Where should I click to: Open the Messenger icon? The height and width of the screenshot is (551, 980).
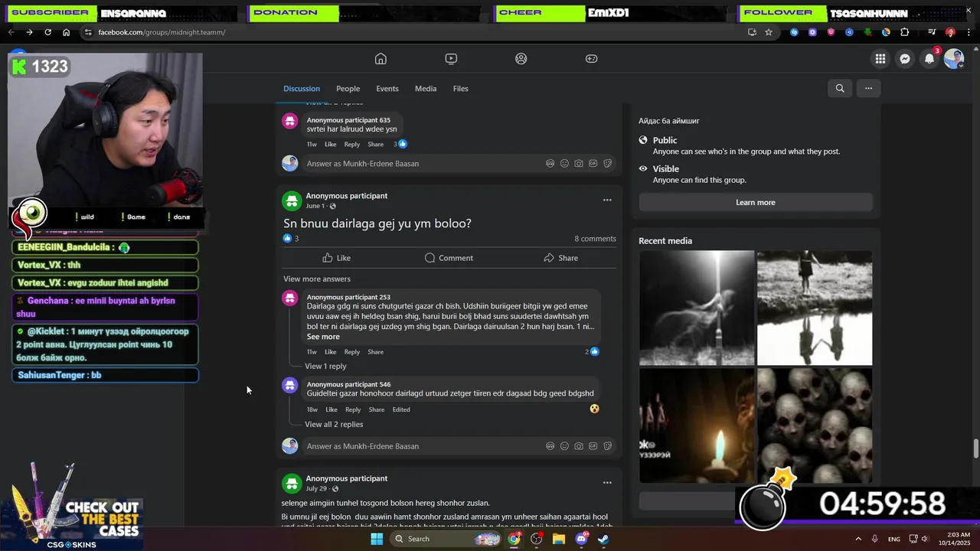click(905, 59)
